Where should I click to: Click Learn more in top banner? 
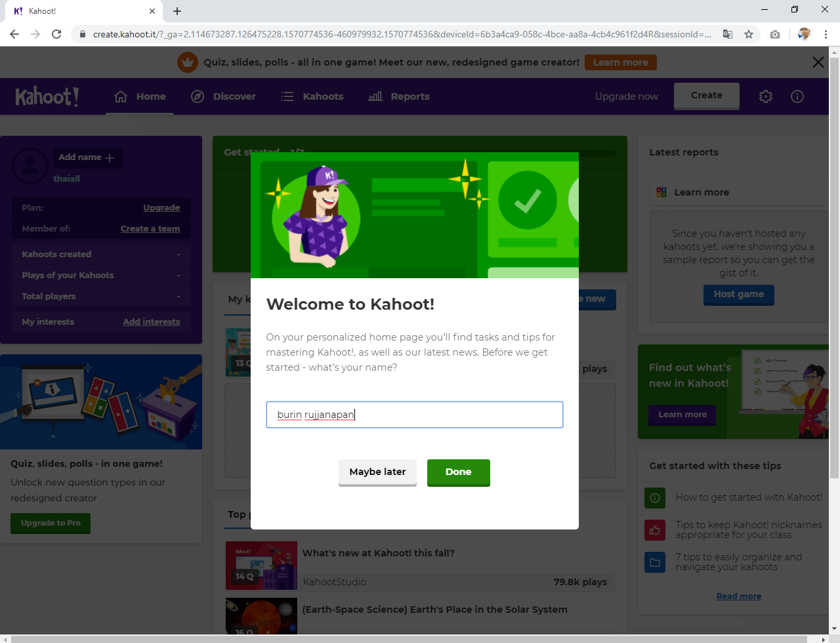click(620, 62)
